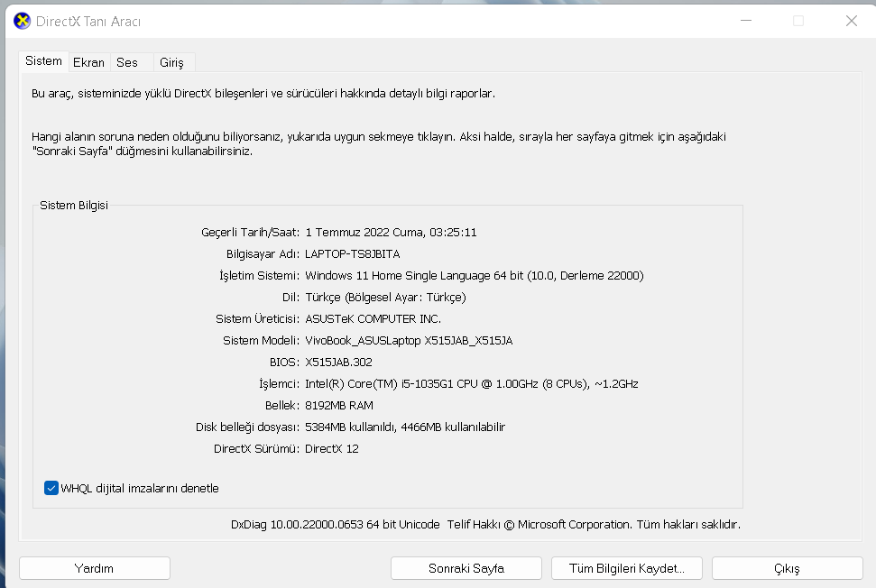The height and width of the screenshot is (588, 876).
Task: Click the Yardım button
Action: tap(95, 568)
